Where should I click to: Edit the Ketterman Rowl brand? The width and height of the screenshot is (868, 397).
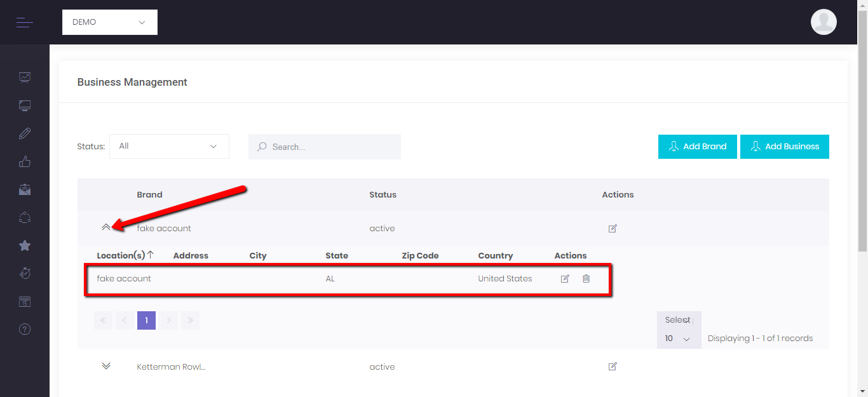point(613,367)
